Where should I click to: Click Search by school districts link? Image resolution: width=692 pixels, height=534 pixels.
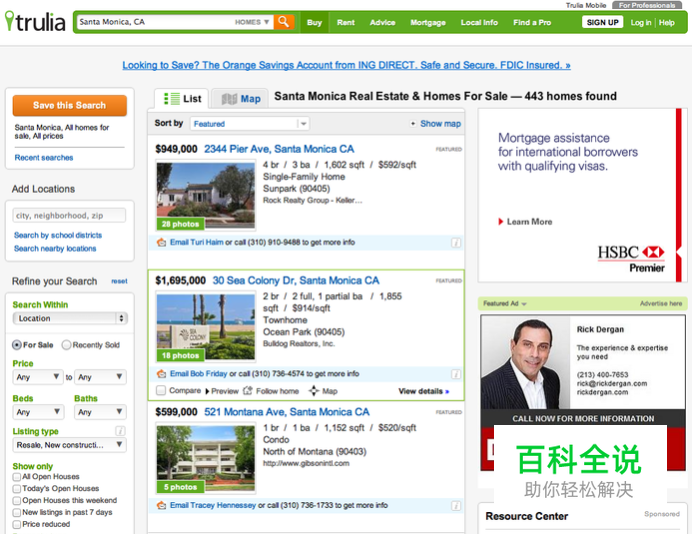point(58,235)
